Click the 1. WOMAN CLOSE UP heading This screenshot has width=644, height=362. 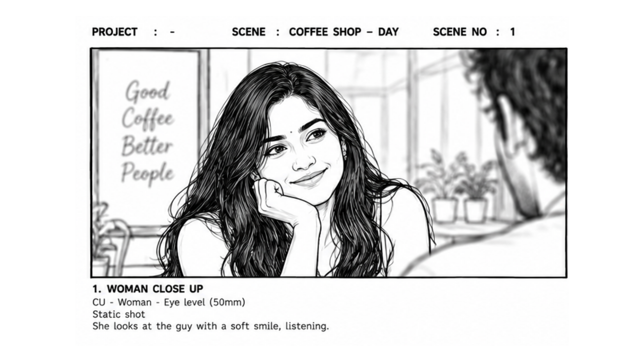(148, 289)
